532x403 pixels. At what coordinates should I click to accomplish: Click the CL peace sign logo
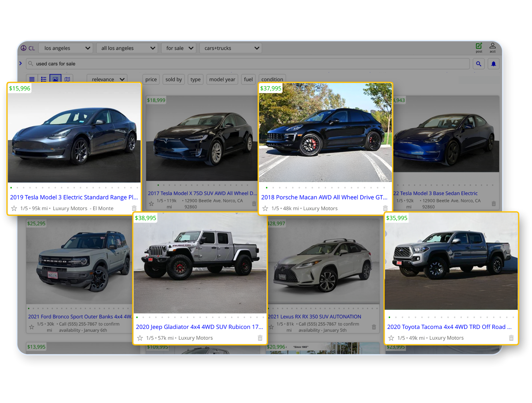click(24, 48)
